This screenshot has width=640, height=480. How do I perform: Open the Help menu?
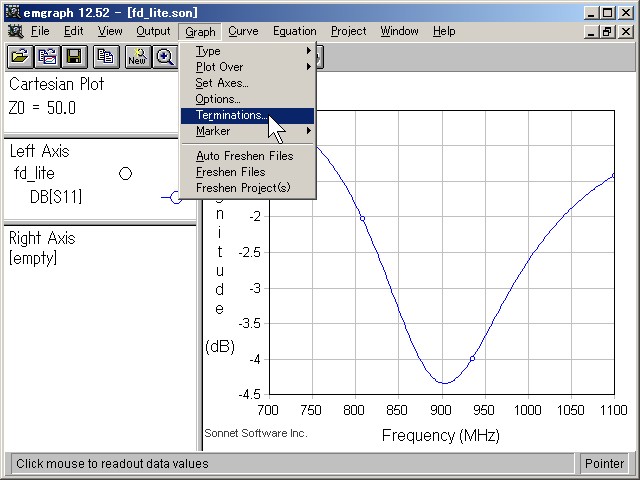click(444, 31)
